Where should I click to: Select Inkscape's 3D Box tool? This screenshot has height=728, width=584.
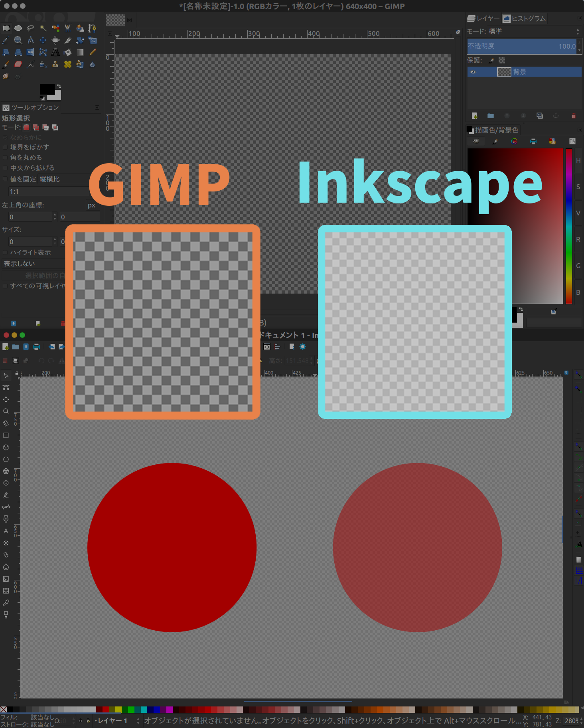click(x=6, y=447)
